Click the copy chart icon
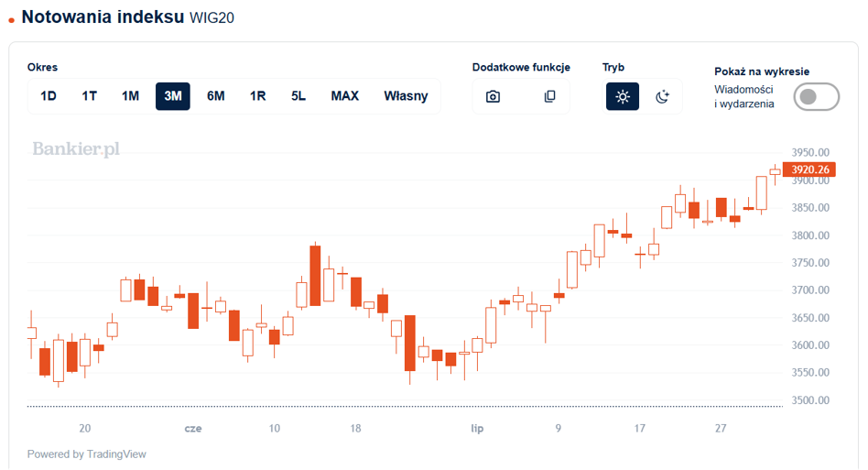Viewport: 868px width, 470px height. point(549,96)
